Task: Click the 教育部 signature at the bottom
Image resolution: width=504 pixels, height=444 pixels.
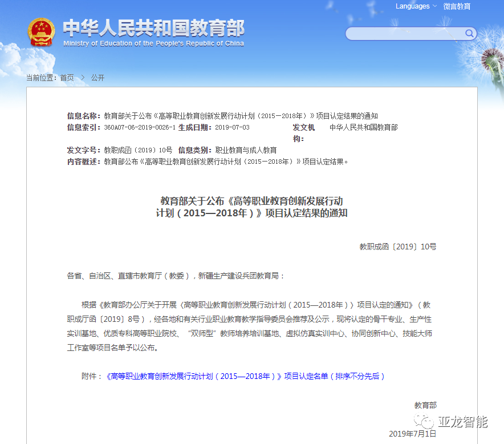Action: pos(425,405)
